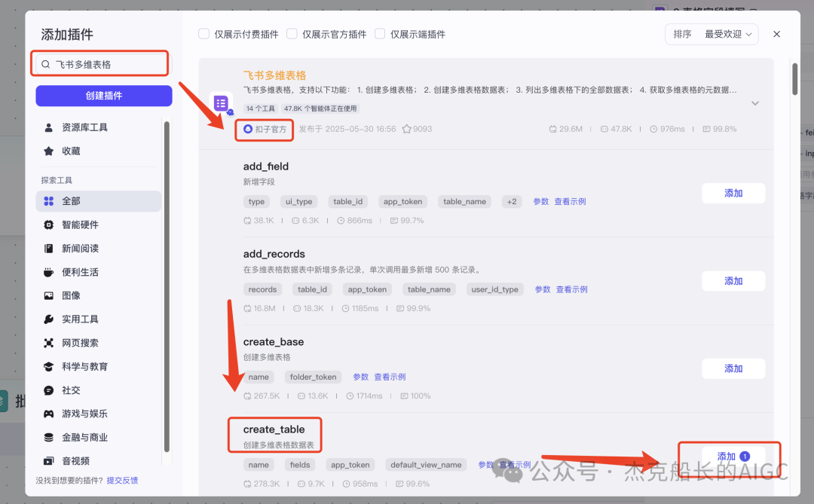Click the 100% success icon under create_base

[x=404, y=396]
